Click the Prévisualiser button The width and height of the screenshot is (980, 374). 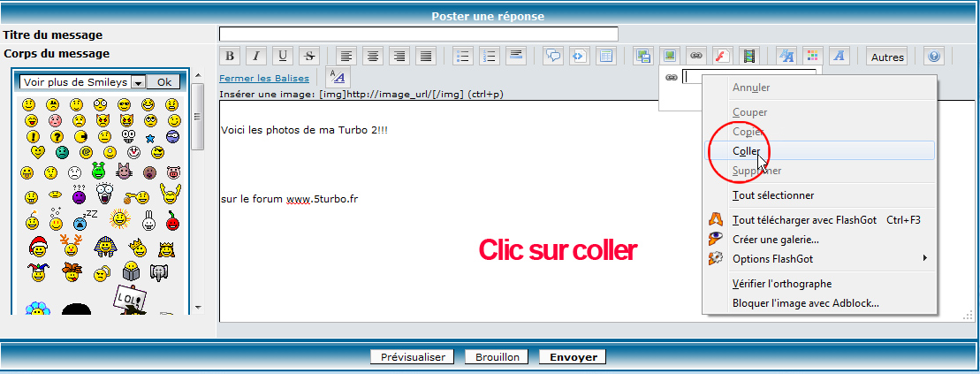411,357
